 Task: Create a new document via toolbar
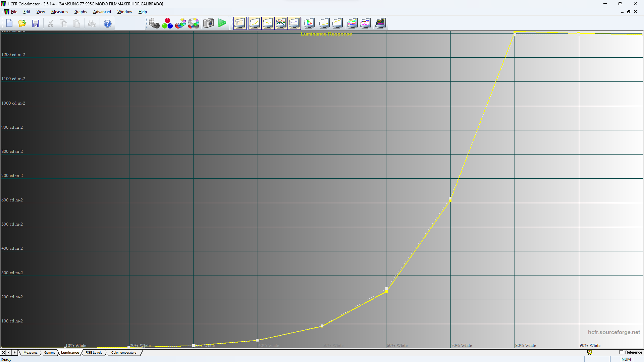point(9,23)
